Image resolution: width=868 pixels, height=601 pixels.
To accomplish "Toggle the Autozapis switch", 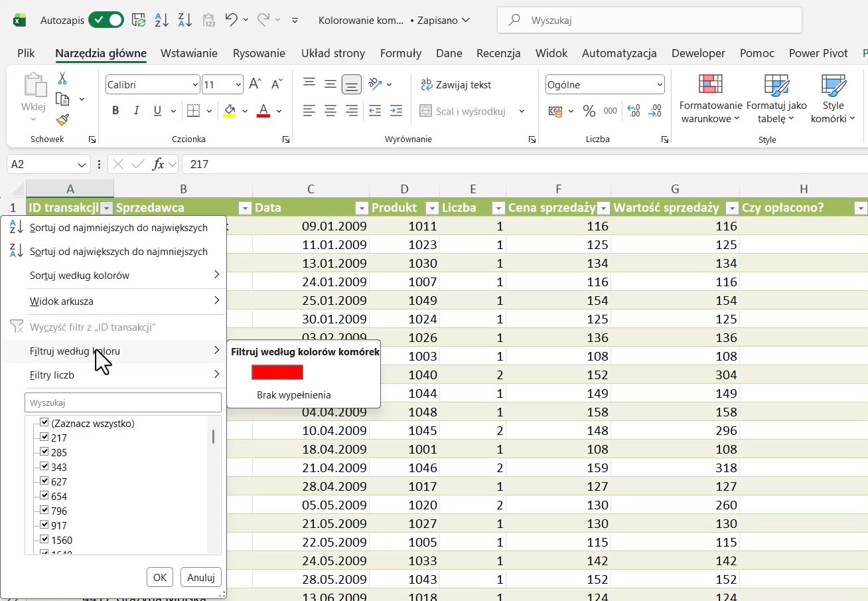I will coord(106,20).
